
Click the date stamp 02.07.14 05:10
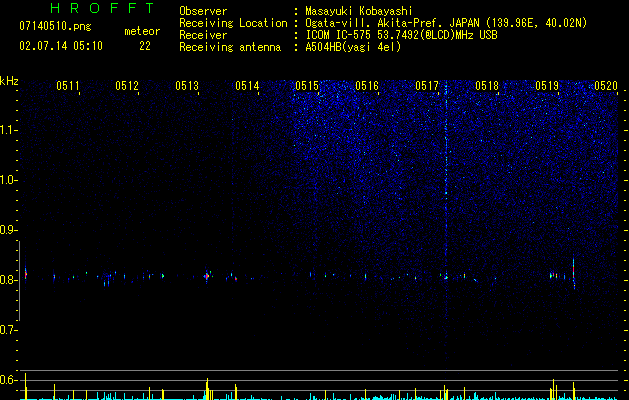pyautogui.click(x=61, y=46)
